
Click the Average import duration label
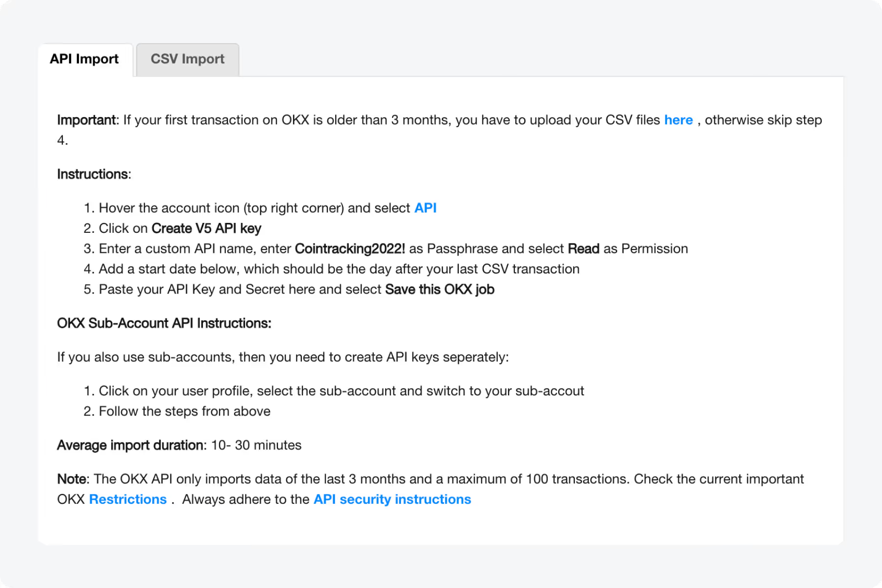(x=130, y=445)
